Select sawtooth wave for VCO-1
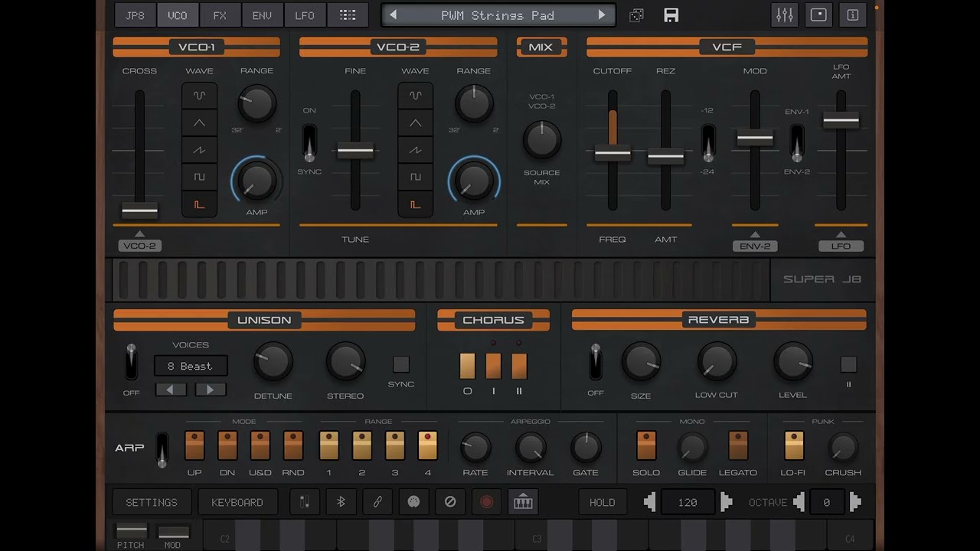Viewport: 980px width, 551px height. coord(199,150)
